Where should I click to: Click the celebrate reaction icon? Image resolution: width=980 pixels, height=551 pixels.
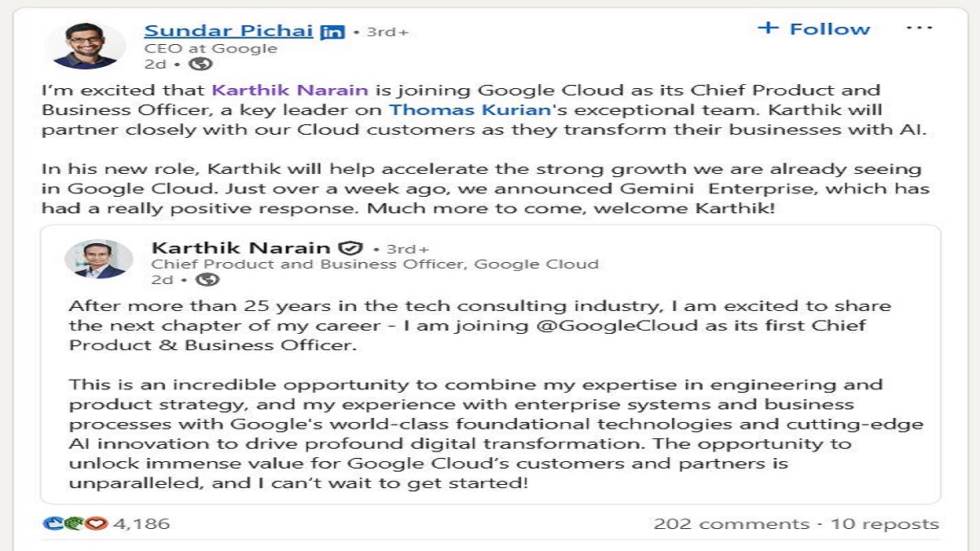click(x=75, y=523)
